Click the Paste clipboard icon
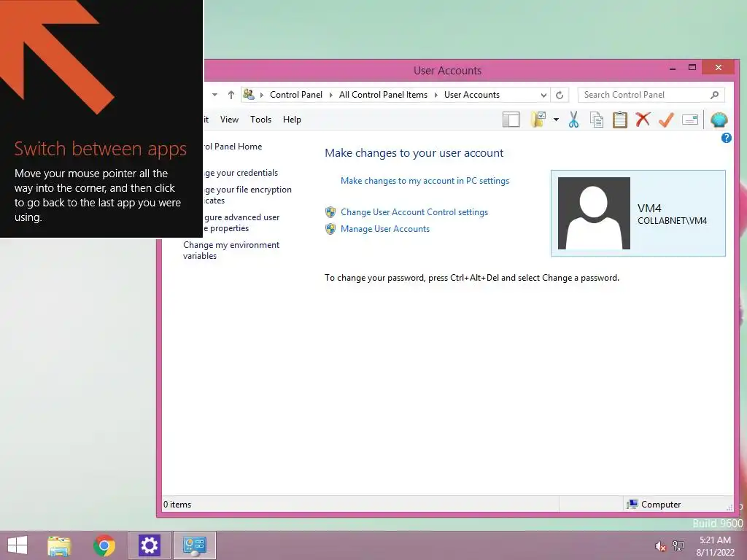Image resolution: width=747 pixels, height=560 pixels. (x=619, y=120)
